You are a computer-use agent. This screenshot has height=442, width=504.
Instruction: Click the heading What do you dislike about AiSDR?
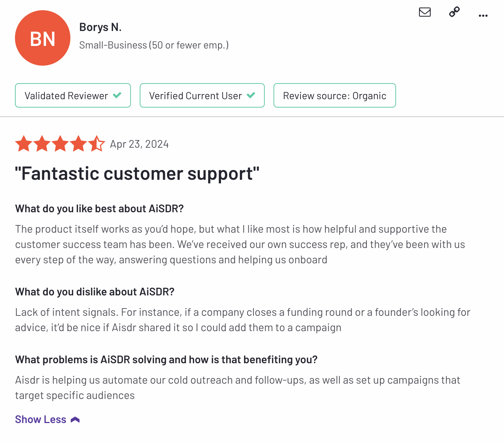pyautogui.click(x=95, y=291)
